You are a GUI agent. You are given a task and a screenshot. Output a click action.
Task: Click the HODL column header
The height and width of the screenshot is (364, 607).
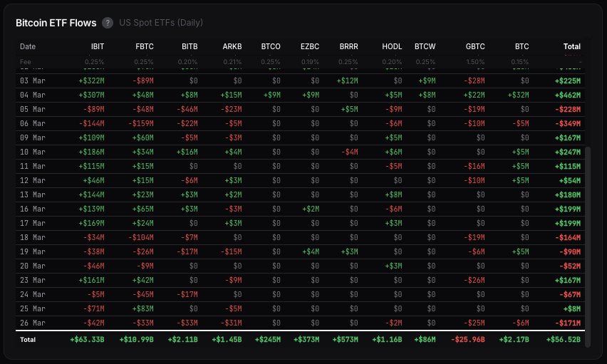[392, 46]
